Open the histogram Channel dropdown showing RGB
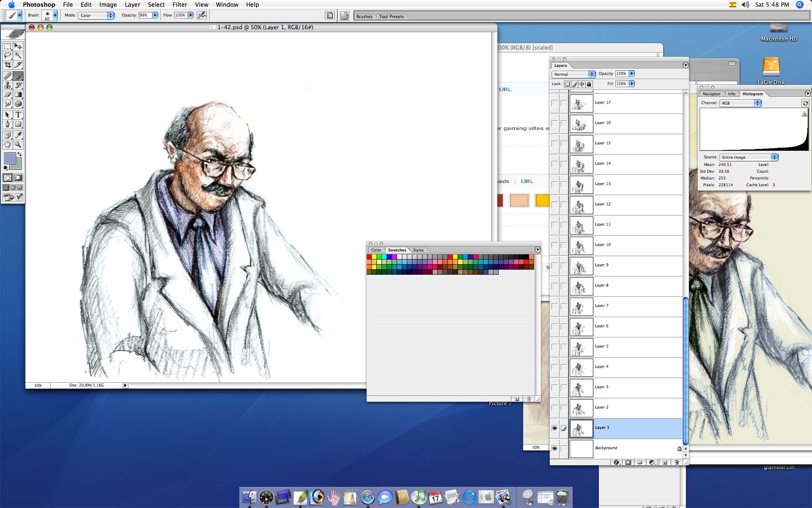The height and width of the screenshot is (508, 812). coord(740,103)
